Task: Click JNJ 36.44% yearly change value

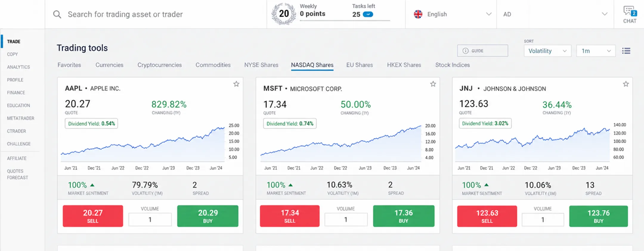Action: pos(557,105)
